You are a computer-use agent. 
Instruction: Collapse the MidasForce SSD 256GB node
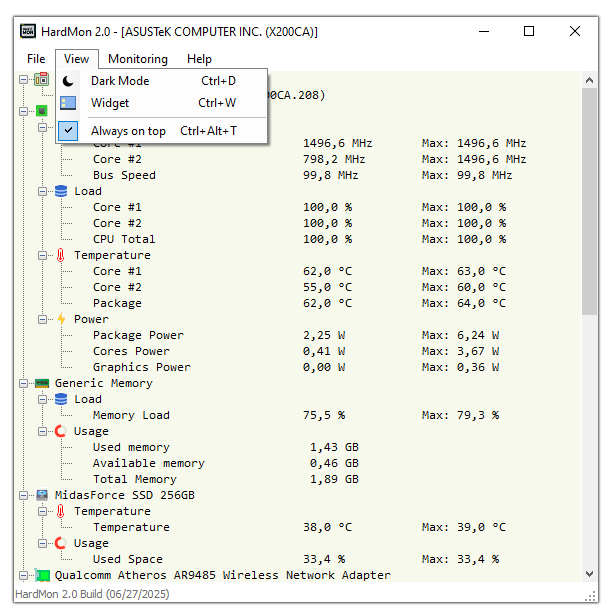(24, 496)
